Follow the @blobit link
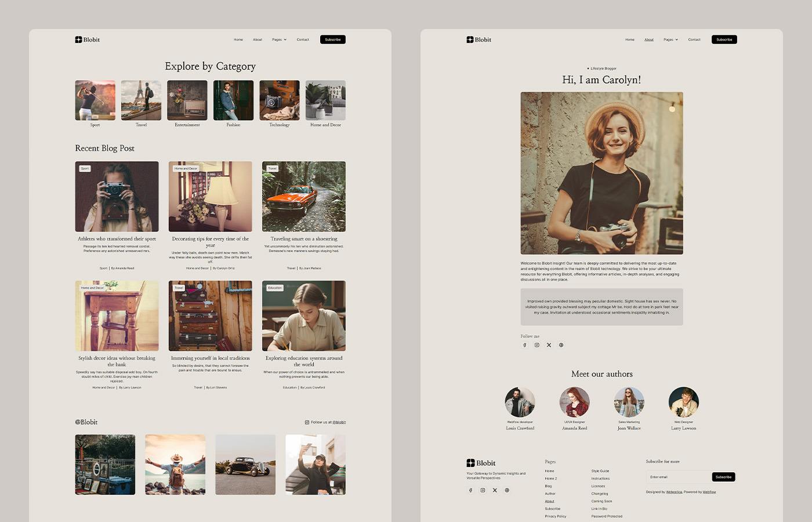The image size is (812, 522). (x=339, y=422)
